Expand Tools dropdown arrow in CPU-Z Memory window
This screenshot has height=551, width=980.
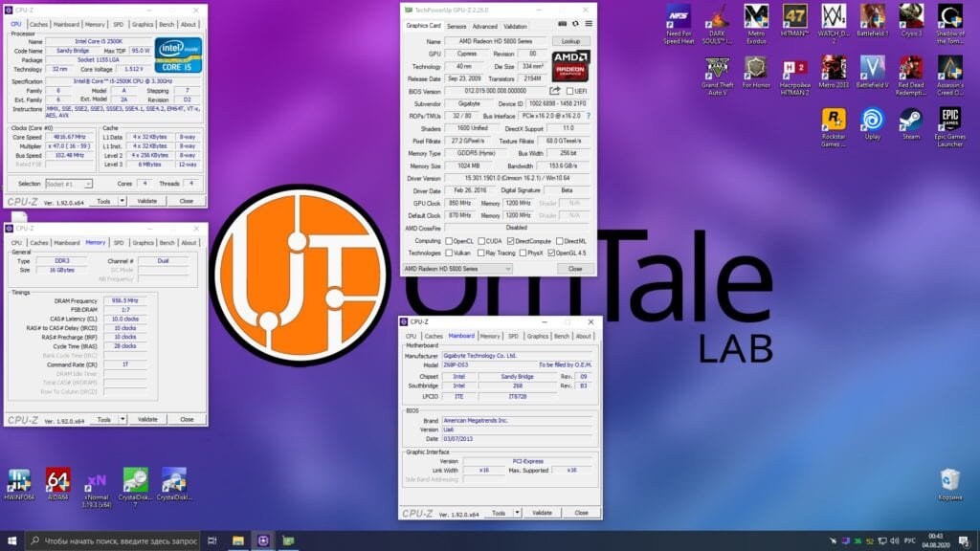122,420
